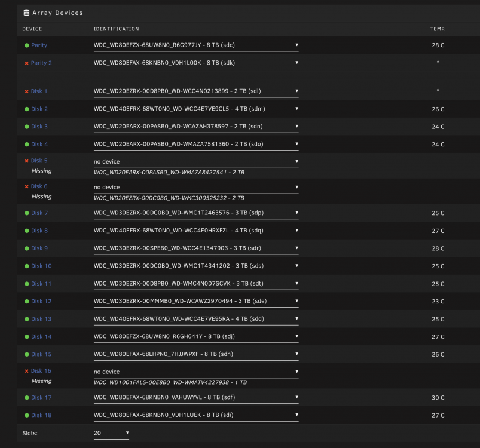Click the green status dot for Disk 18
Screen dimensions: 480x448
click(27, 415)
